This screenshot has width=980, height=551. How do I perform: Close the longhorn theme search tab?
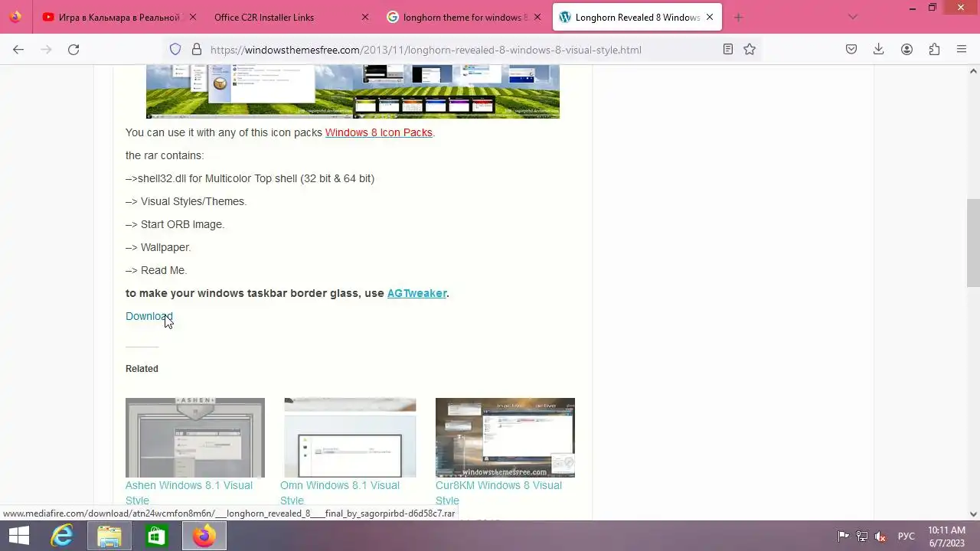pyautogui.click(x=537, y=17)
